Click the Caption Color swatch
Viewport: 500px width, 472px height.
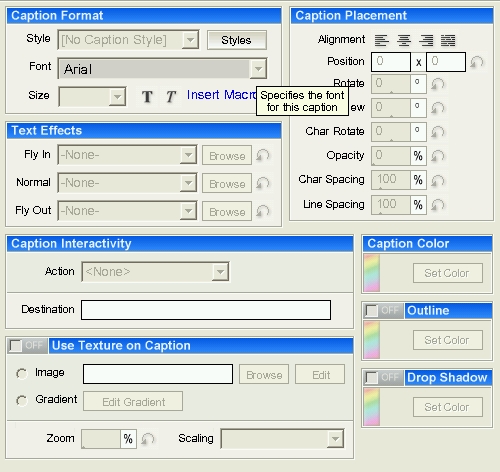point(372,273)
